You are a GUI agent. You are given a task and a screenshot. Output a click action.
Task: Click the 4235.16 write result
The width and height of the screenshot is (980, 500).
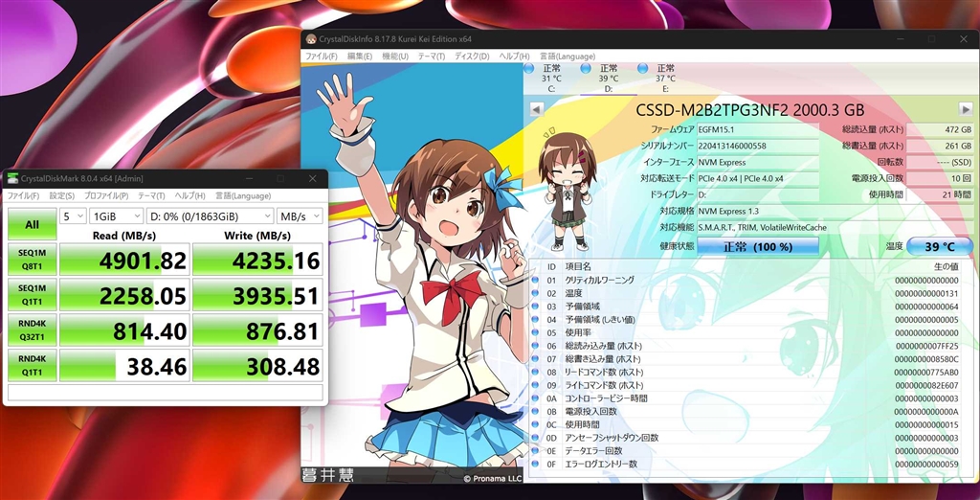click(257, 260)
